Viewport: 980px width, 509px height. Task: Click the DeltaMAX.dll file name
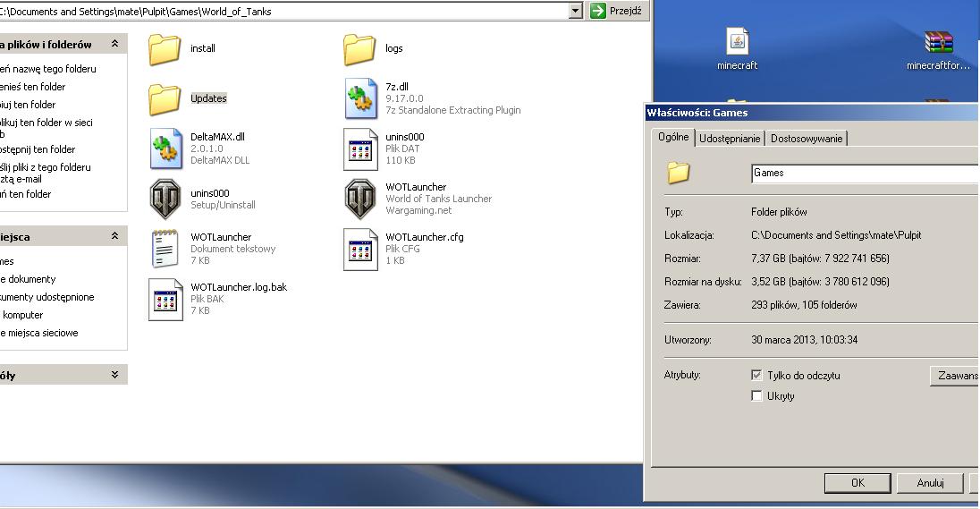(217, 137)
